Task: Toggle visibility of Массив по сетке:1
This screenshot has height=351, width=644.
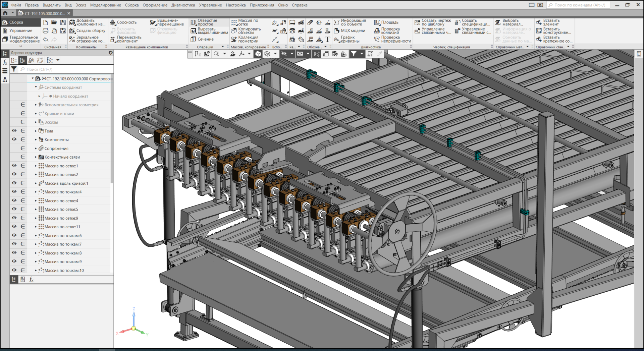Action: (x=14, y=166)
